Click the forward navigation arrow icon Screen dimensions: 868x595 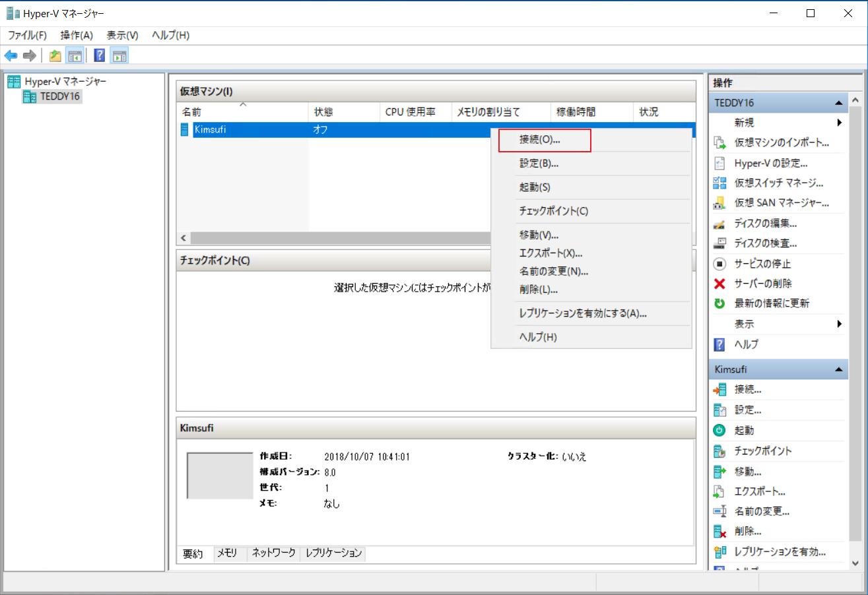[x=29, y=55]
